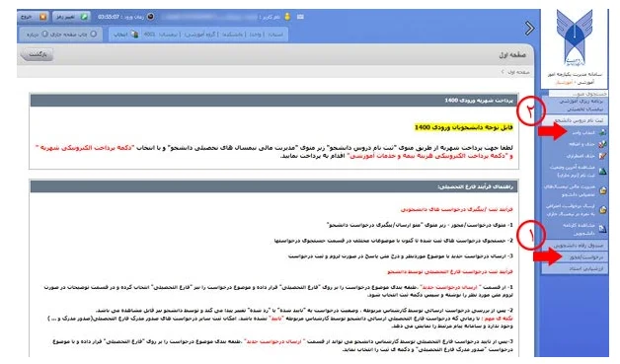Expand ثبت نام دروس دانشجو section

click(575, 120)
